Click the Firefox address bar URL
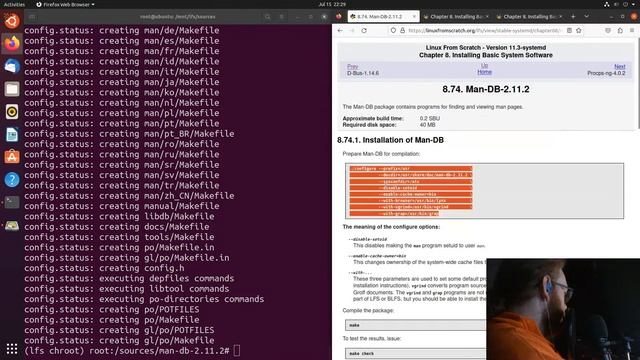Image resolution: width=640 pixels, height=360 pixels. pyautogui.click(x=485, y=31)
